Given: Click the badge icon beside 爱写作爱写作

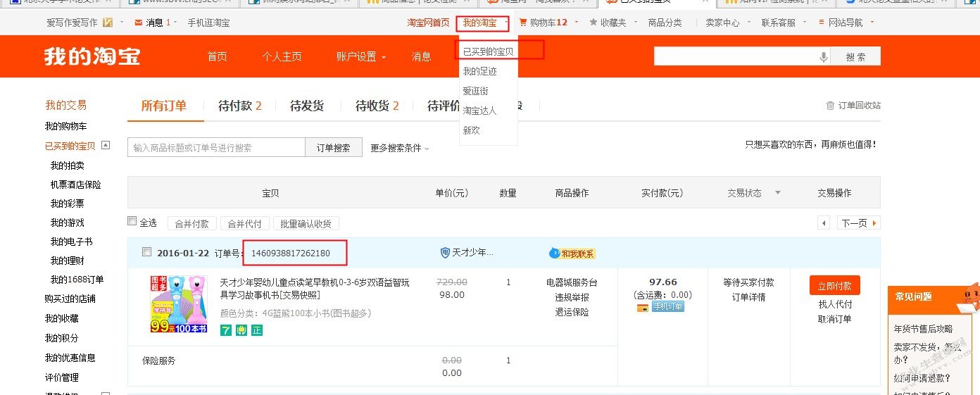Looking at the screenshot, I should [x=108, y=23].
